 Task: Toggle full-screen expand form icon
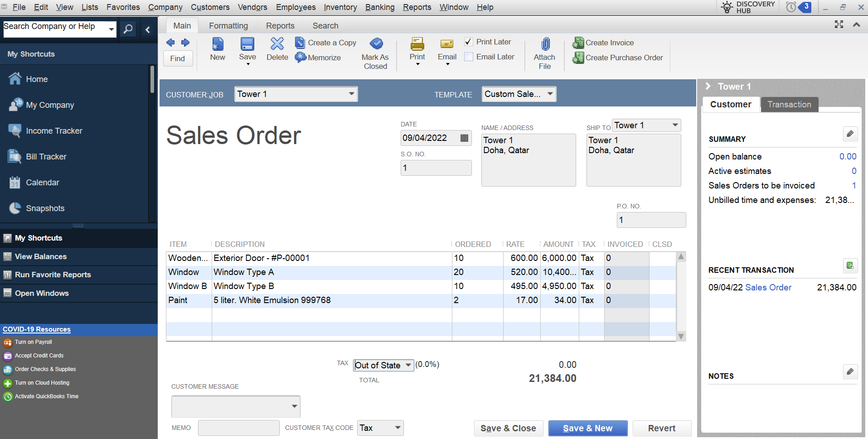click(x=839, y=24)
